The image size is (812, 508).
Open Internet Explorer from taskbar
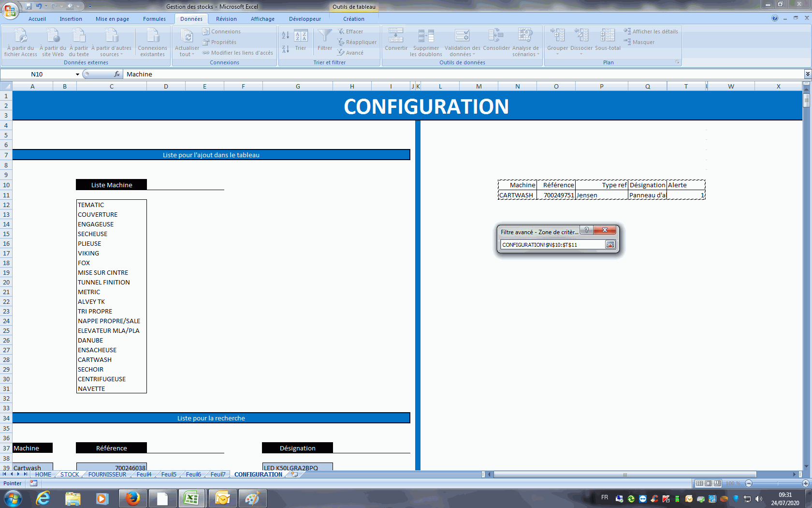coord(43,498)
